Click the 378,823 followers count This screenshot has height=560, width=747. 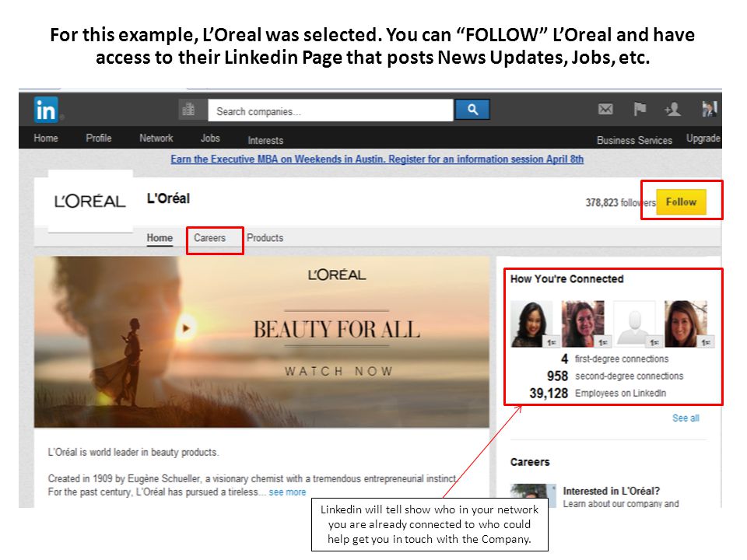pyautogui.click(x=621, y=202)
